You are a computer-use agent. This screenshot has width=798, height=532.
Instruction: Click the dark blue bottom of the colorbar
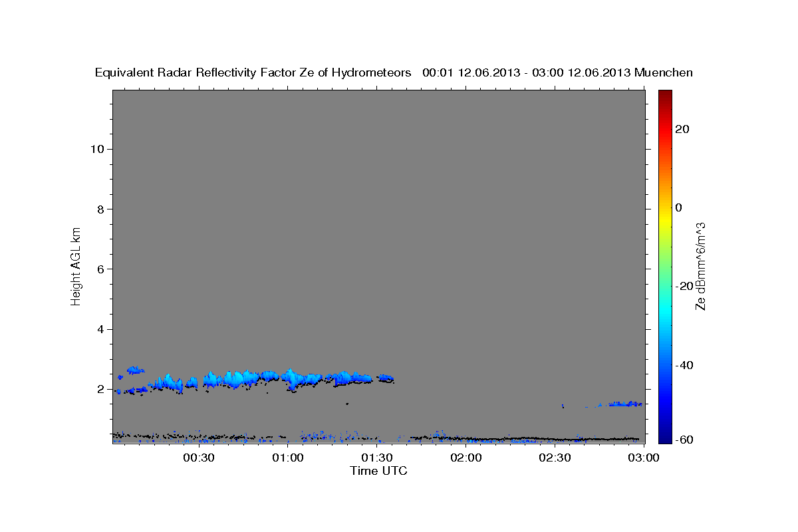665,432
